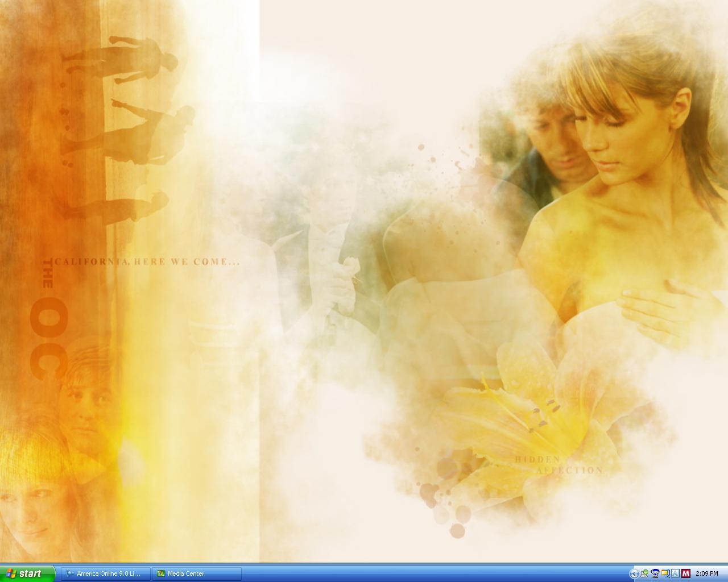Click the gray triangle tray icon

coord(676,573)
